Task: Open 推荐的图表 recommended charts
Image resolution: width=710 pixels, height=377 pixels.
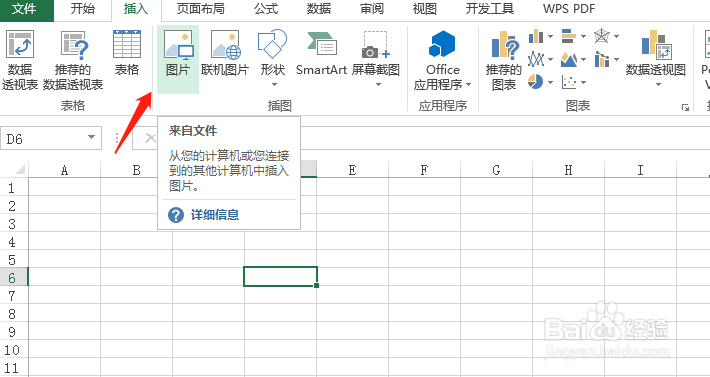Action: point(504,60)
